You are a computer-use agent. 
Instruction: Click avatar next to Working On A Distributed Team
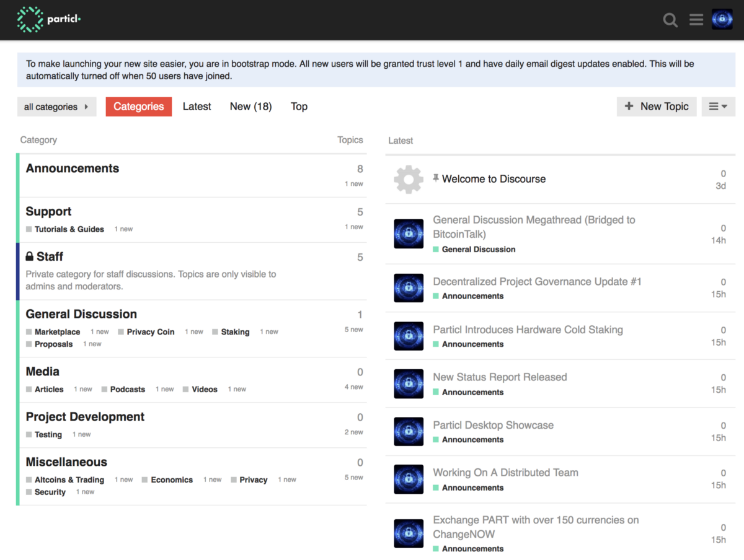click(409, 479)
